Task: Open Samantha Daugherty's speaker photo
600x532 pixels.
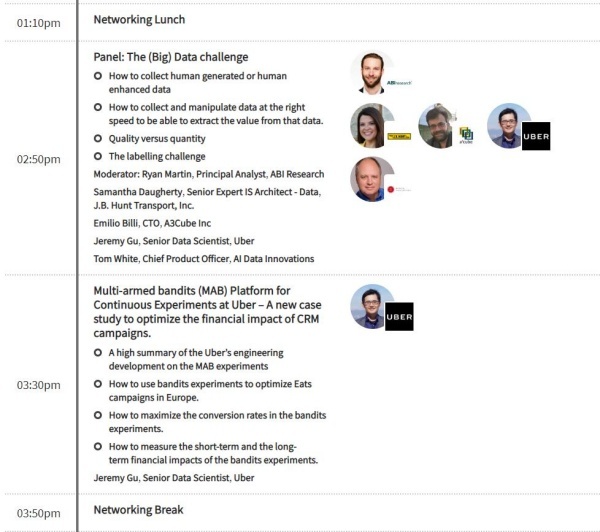Action: (x=372, y=126)
